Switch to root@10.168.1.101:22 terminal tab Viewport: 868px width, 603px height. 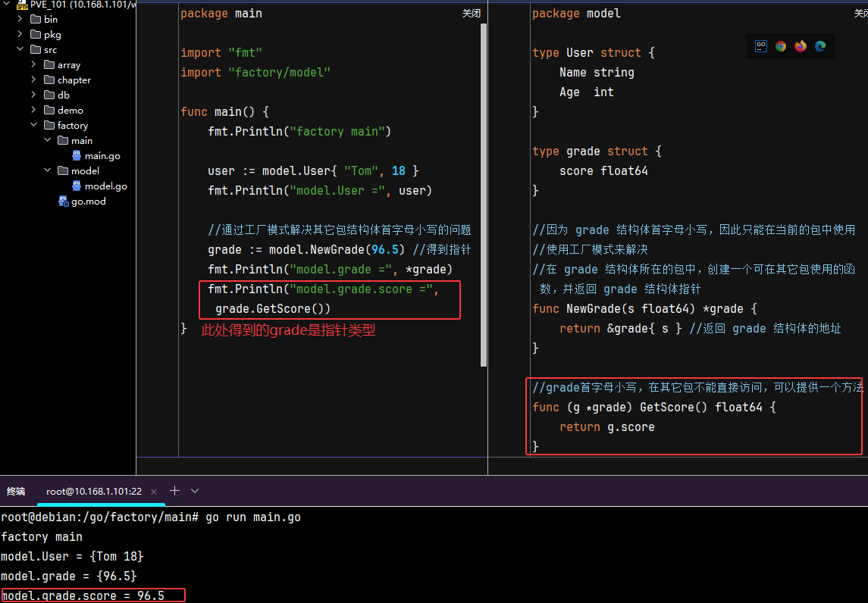pos(93,492)
